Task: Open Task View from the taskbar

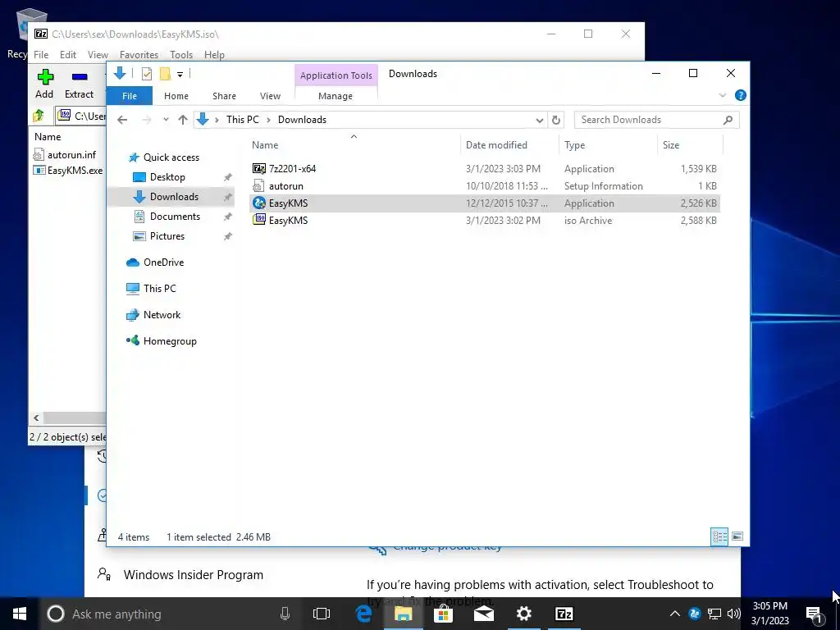Action: point(322,614)
